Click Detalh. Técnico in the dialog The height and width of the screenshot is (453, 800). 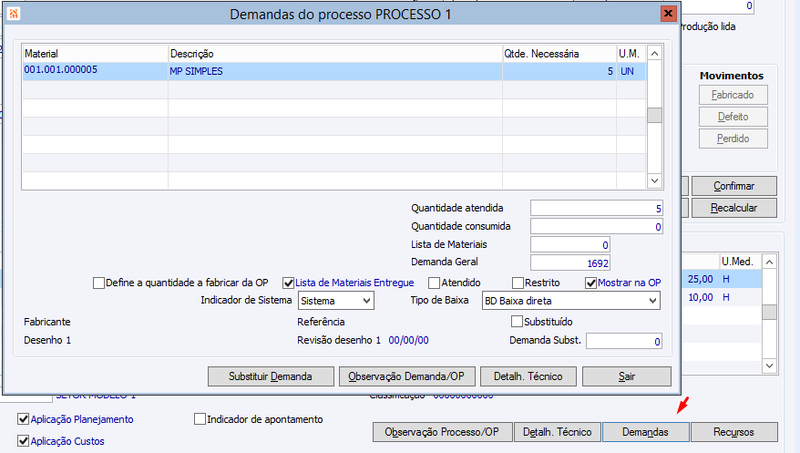tap(528, 376)
